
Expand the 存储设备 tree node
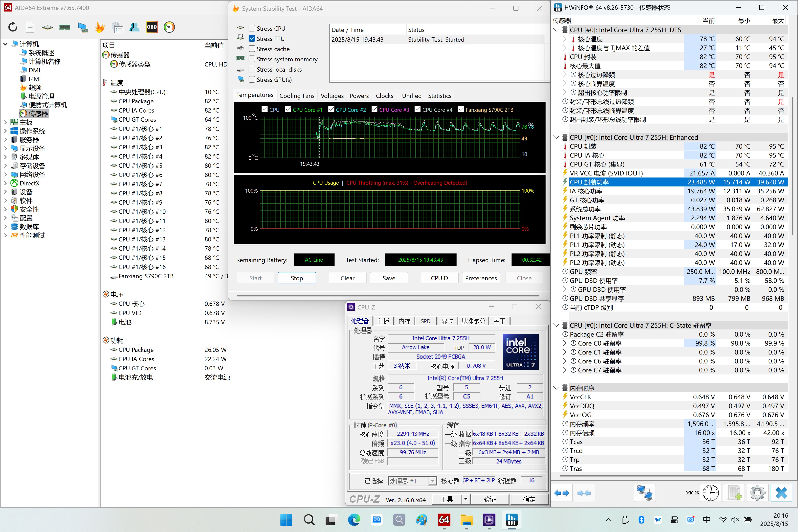tap(5, 165)
